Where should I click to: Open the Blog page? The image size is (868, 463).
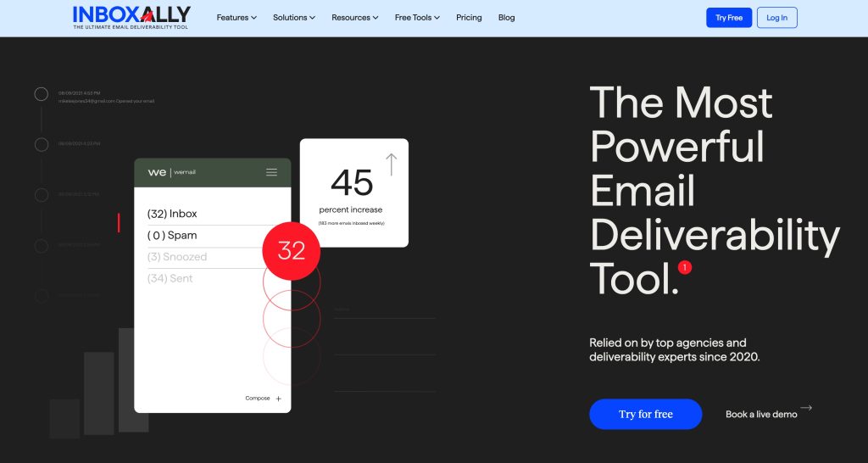tap(507, 18)
